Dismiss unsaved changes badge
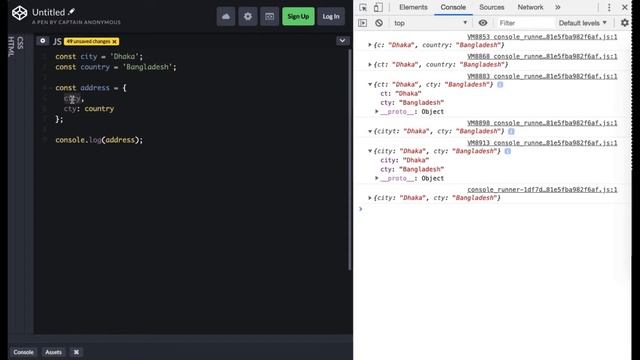 114,41
